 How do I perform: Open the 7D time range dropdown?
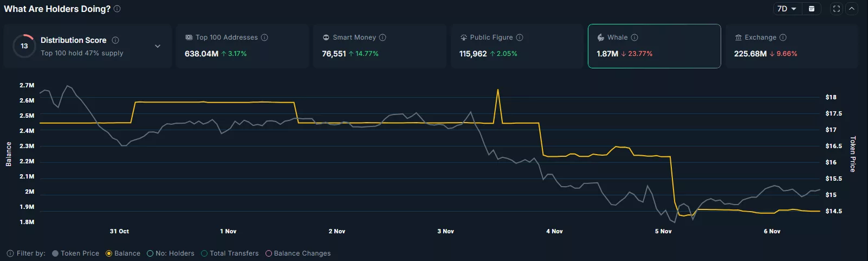[x=787, y=9]
